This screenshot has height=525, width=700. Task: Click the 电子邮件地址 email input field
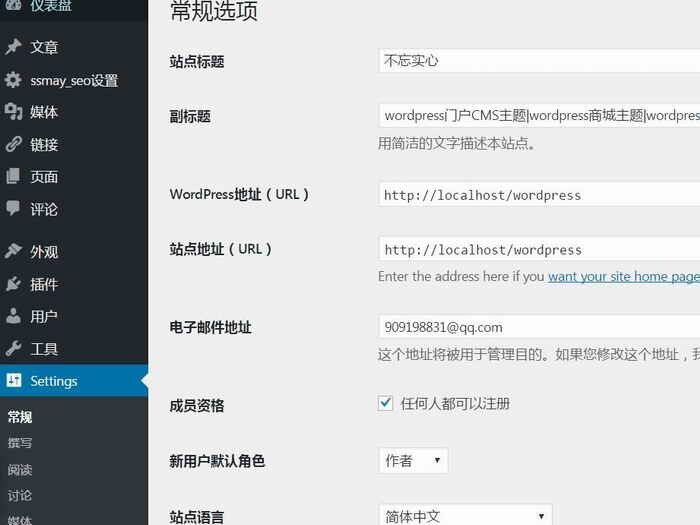point(540,327)
